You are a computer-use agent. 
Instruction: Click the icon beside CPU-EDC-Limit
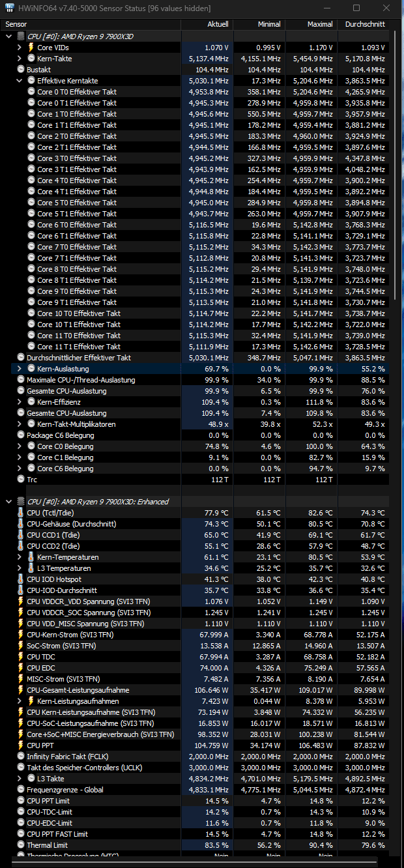pos(20,823)
